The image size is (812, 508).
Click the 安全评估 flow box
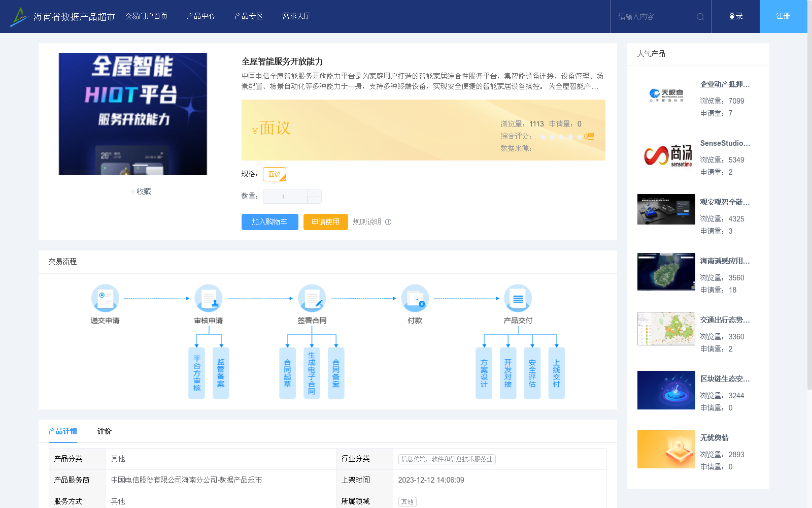[x=532, y=373]
